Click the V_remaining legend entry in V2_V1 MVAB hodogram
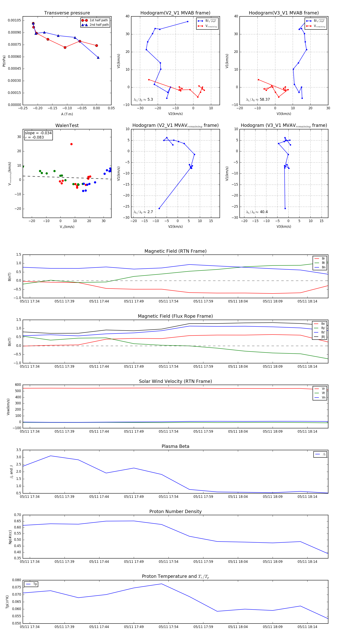Screen dimensions: 351x644 tap(207, 26)
